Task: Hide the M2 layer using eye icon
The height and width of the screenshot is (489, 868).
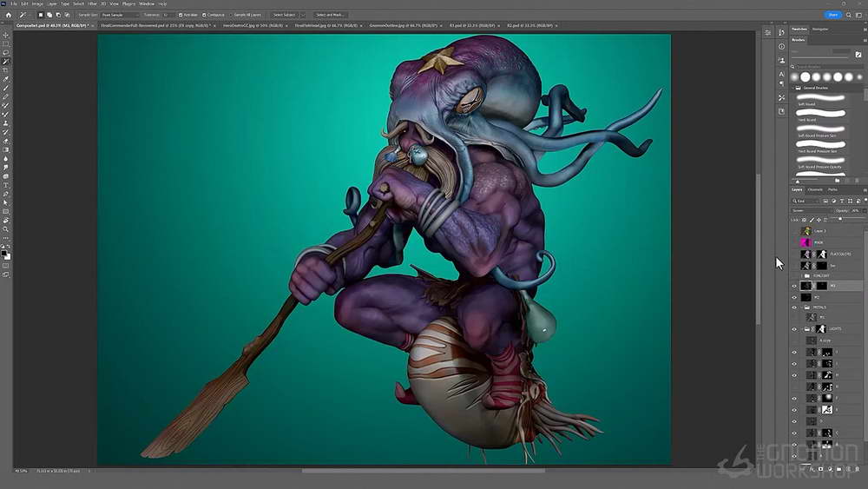Action: 794,297
